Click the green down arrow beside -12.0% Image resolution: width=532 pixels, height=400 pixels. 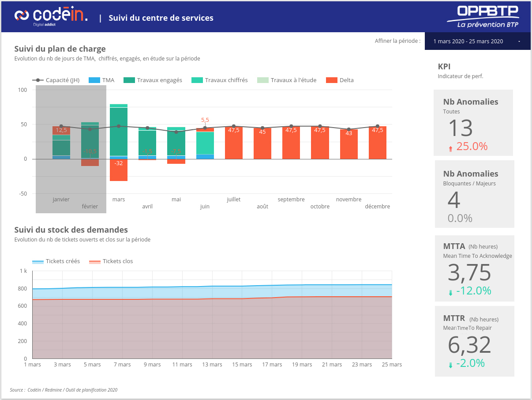click(x=450, y=292)
